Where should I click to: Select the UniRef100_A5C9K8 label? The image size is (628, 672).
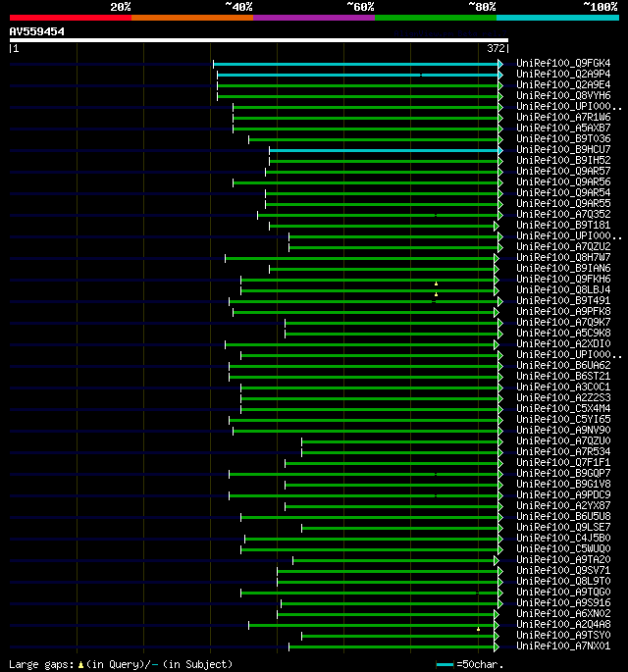pyautogui.click(x=563, y=333)
